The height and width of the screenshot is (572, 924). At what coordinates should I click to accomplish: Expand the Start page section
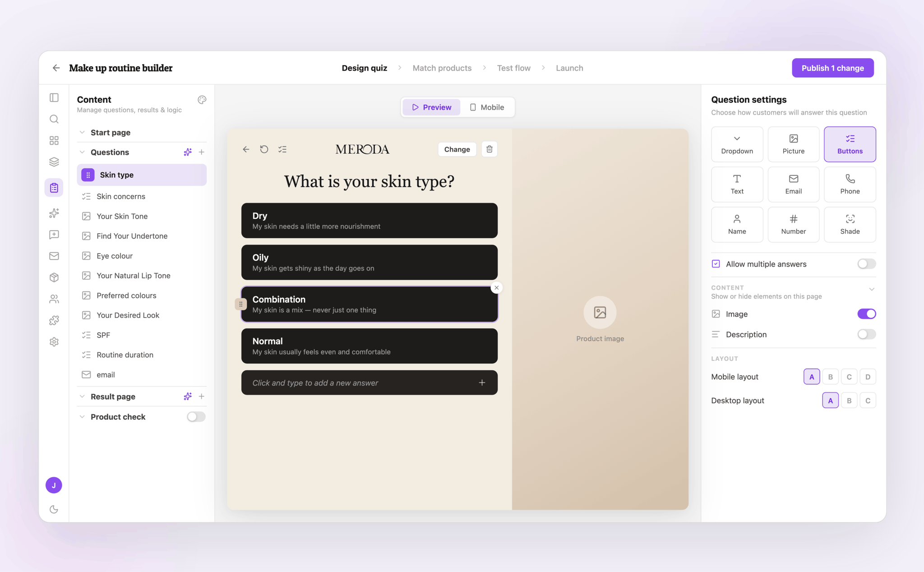(82, 133)
